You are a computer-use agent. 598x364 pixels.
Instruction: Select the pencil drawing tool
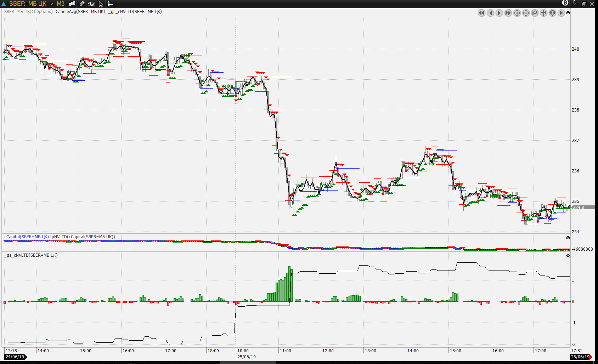82,4
